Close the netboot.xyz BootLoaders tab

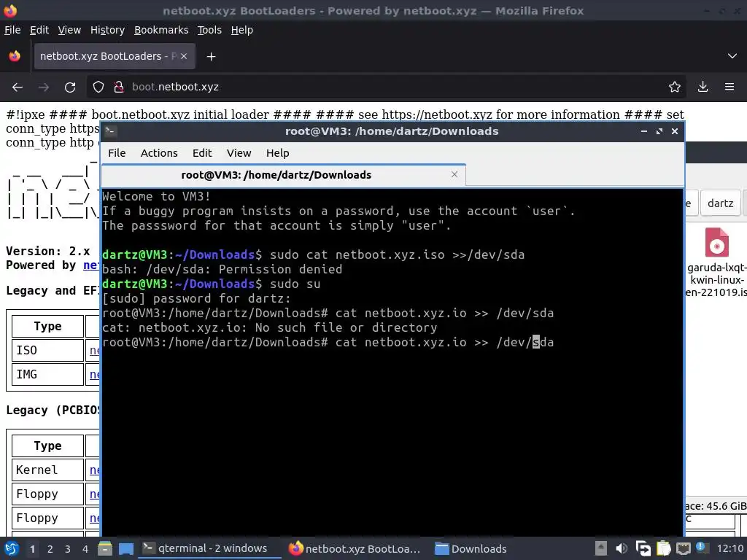click(x=184, y=56)
